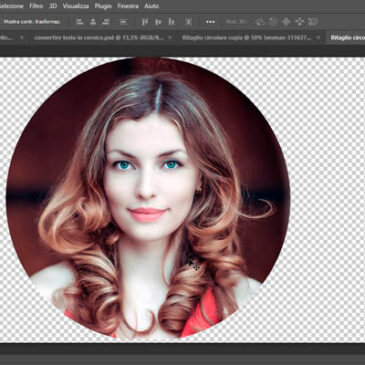Click Align top edges icon
Screen dimensions: 365x365
point(145,22)
